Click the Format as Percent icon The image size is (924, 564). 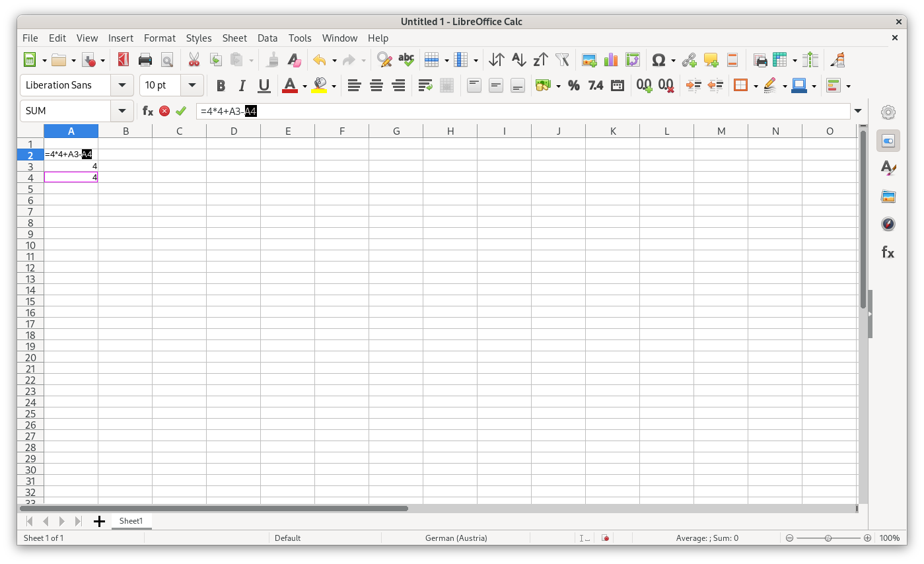coord(573,85)
